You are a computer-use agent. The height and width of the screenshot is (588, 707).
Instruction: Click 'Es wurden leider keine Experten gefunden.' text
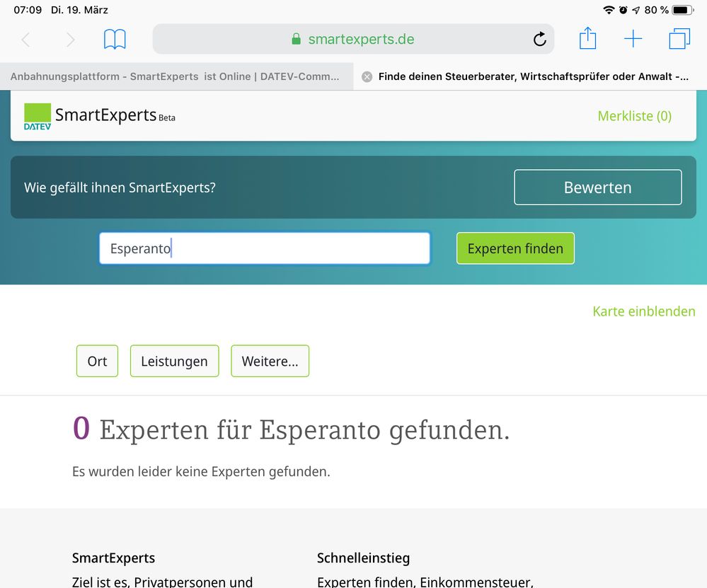pos(201,472)
